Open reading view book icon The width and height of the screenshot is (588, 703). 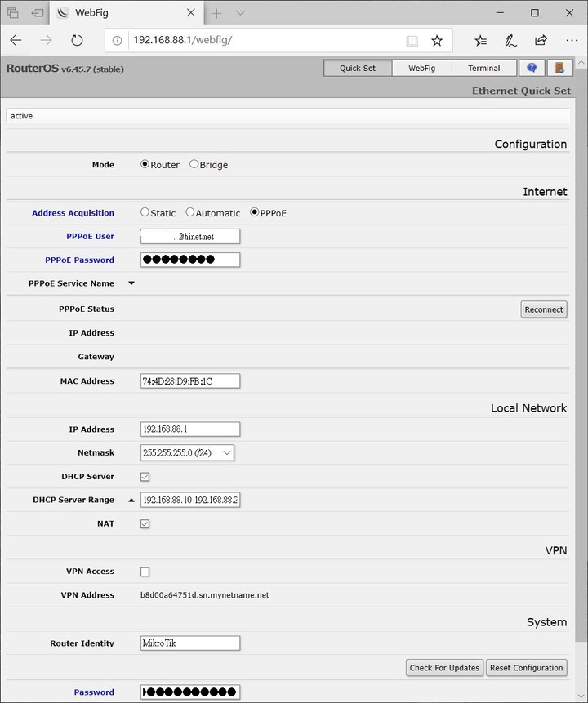[x=412, y=41]
